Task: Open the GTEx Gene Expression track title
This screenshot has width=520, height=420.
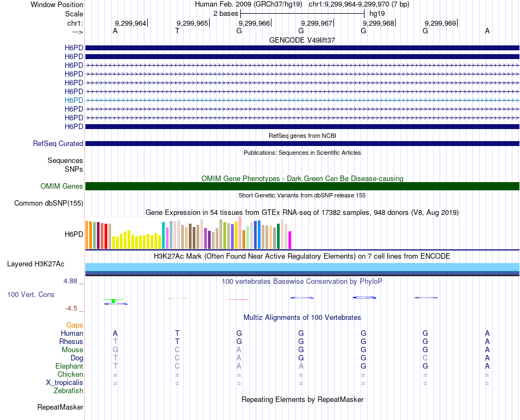Action: [x=302, y=213]
